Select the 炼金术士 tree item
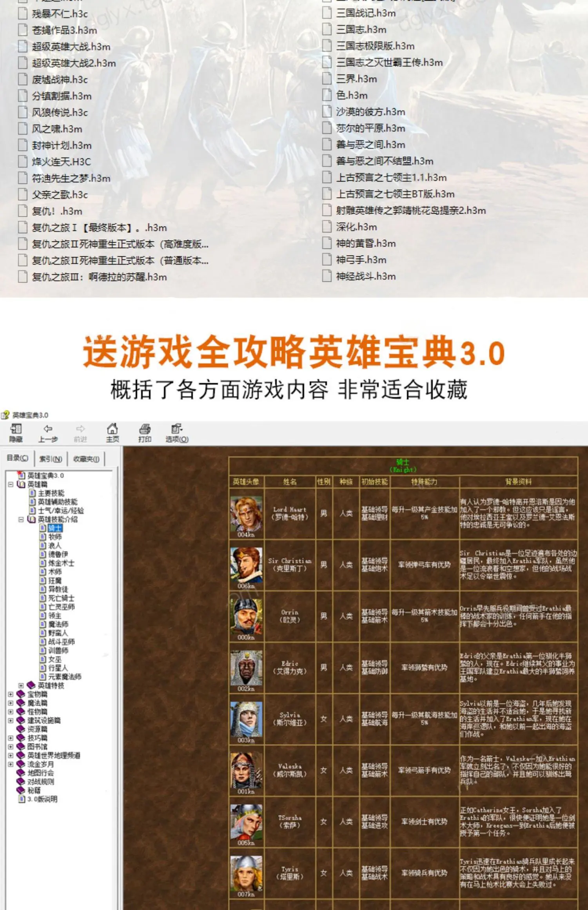Screen dimensions: 588x910 (x=61, y=563)
